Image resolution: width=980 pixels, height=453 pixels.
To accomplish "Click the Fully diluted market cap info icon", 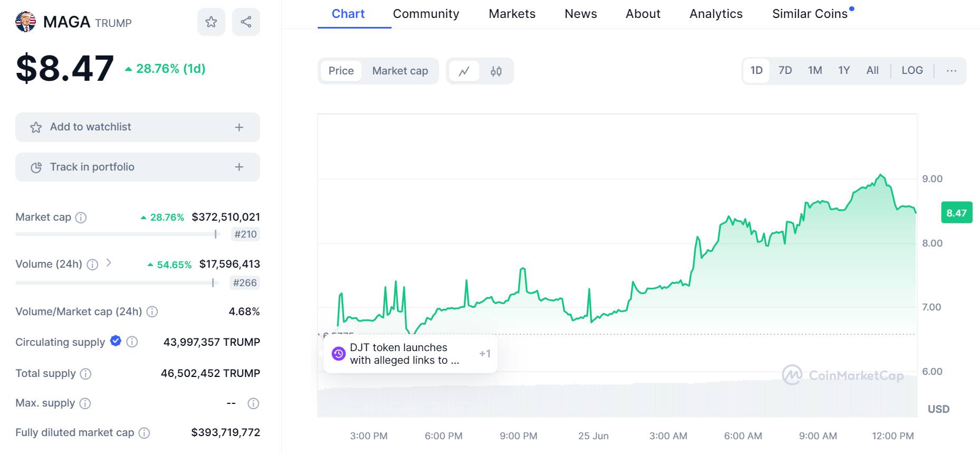I will click(144, 433).
